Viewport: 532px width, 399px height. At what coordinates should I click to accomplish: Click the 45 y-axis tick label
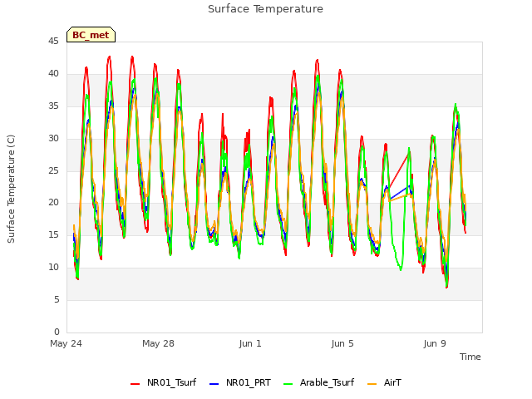53,41
